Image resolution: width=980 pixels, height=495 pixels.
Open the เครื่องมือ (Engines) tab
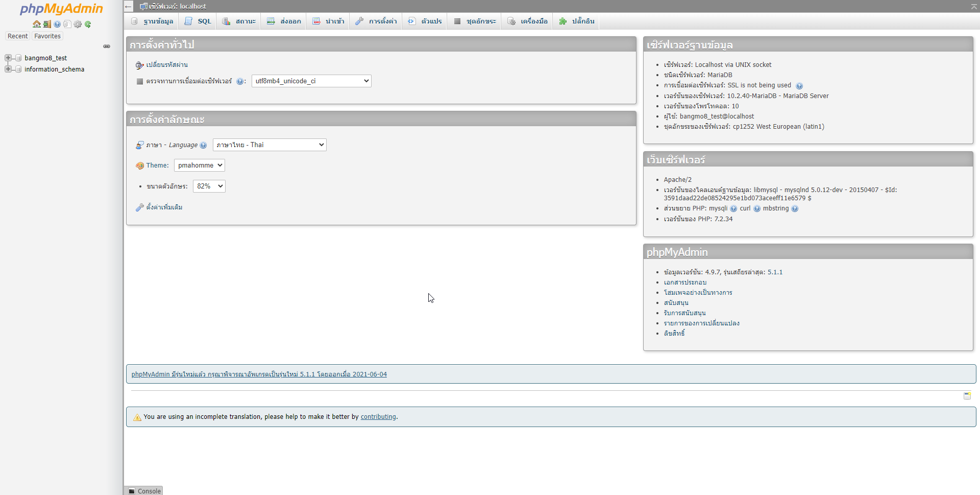tap(527, 21)
